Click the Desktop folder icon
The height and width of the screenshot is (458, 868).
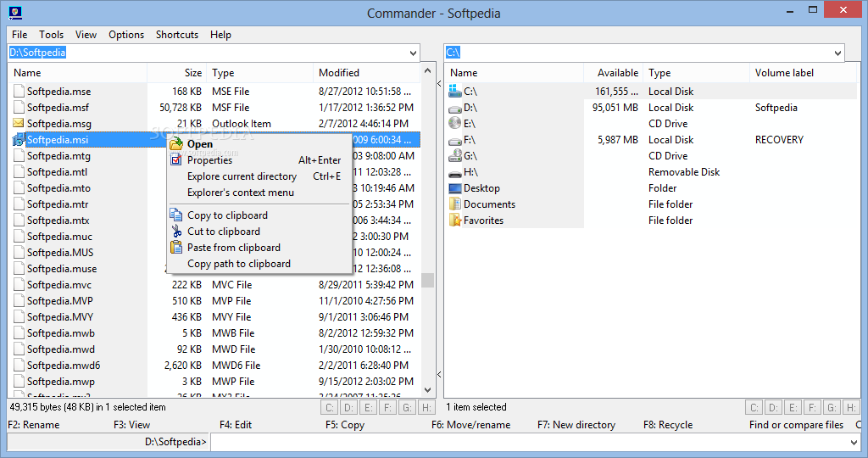(x=455, y=187)
